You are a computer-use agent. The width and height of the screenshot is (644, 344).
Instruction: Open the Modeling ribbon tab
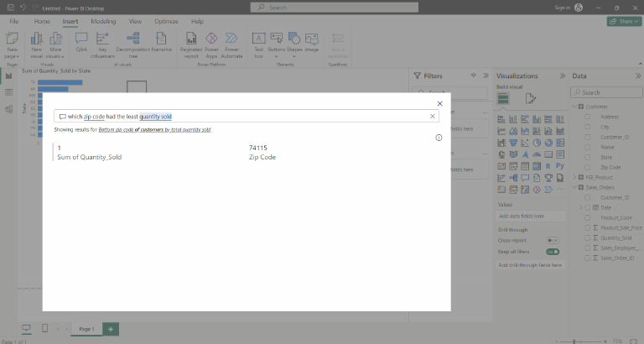(x=103, y=21)
